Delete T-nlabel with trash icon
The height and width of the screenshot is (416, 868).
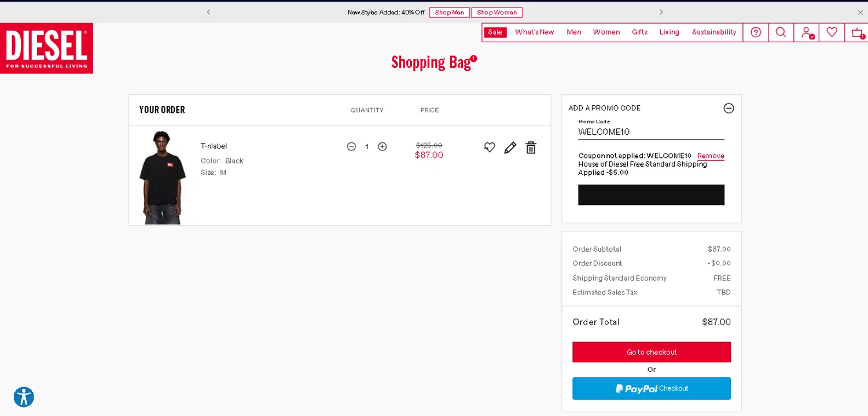pos(531,148)
